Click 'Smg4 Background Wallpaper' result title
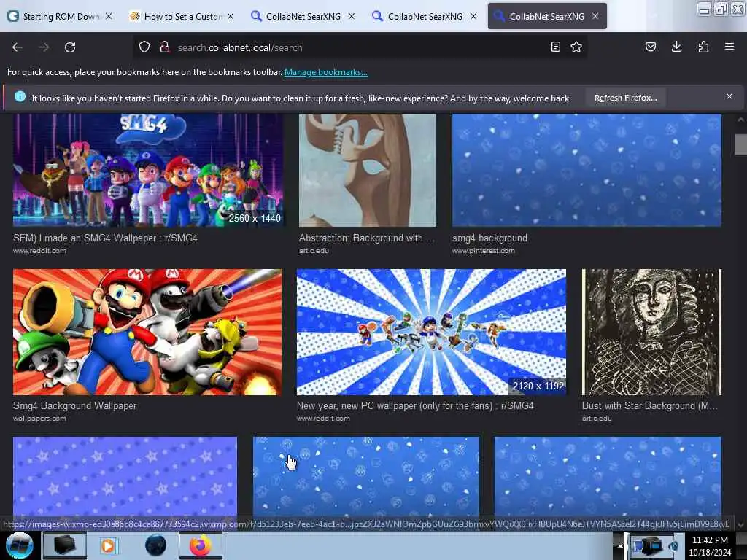 [75, 405]
